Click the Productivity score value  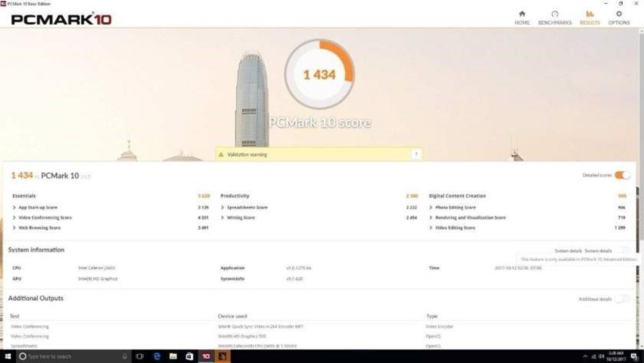(x=412, y=196)
